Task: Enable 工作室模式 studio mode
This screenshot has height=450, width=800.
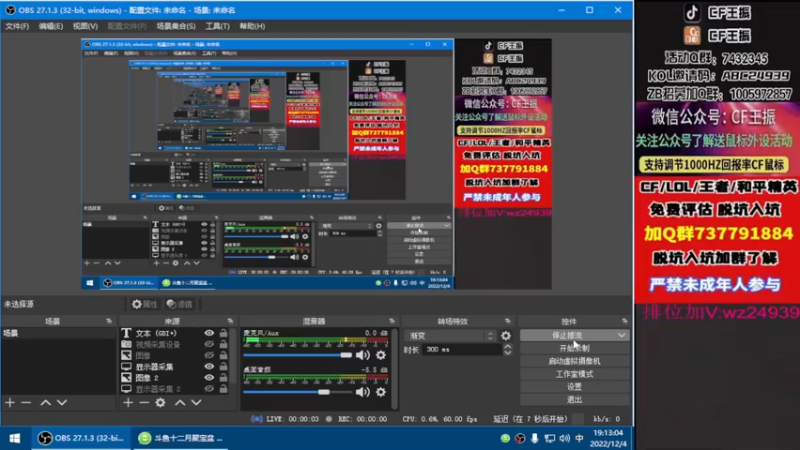Action: [574, 374]
